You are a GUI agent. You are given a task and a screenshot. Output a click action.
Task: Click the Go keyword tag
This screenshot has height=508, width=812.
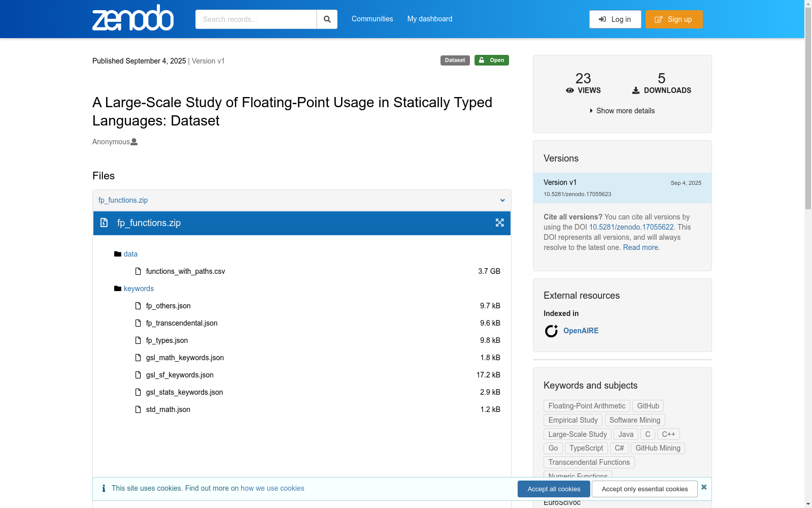553,448
